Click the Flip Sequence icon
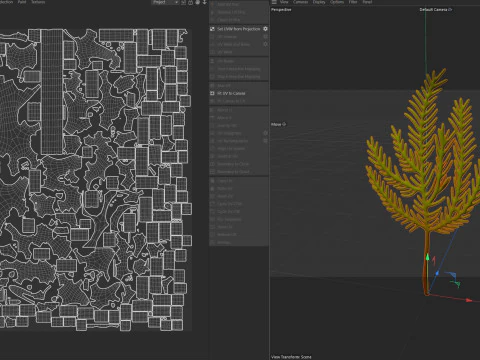The width and height of the screenshot is (480, 360). [x=212, y=219]
